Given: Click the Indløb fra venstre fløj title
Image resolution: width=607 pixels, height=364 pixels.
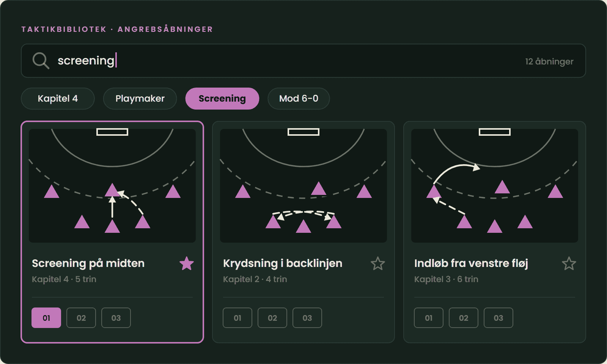Looking at the screenshot, I should [471, 264].
